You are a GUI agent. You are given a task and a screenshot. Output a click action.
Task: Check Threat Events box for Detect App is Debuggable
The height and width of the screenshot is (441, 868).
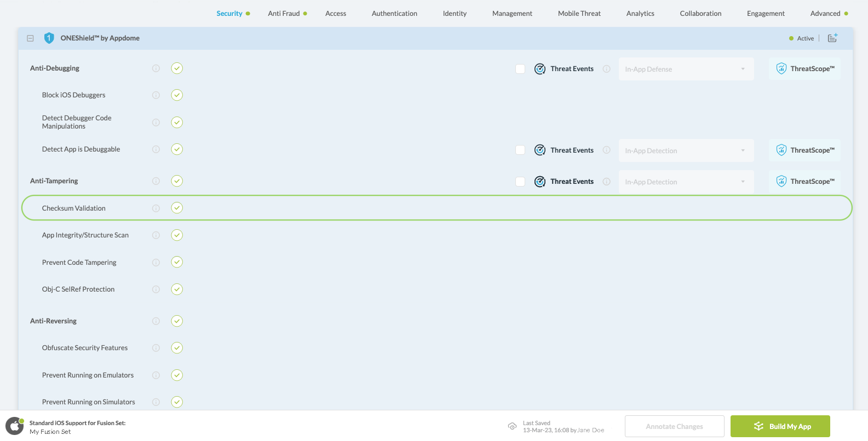(520, 150)
